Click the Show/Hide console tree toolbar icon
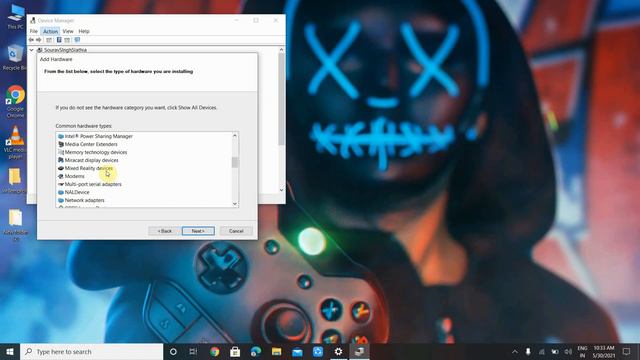Viewport: 640px width, 360px height. point(49,40)
